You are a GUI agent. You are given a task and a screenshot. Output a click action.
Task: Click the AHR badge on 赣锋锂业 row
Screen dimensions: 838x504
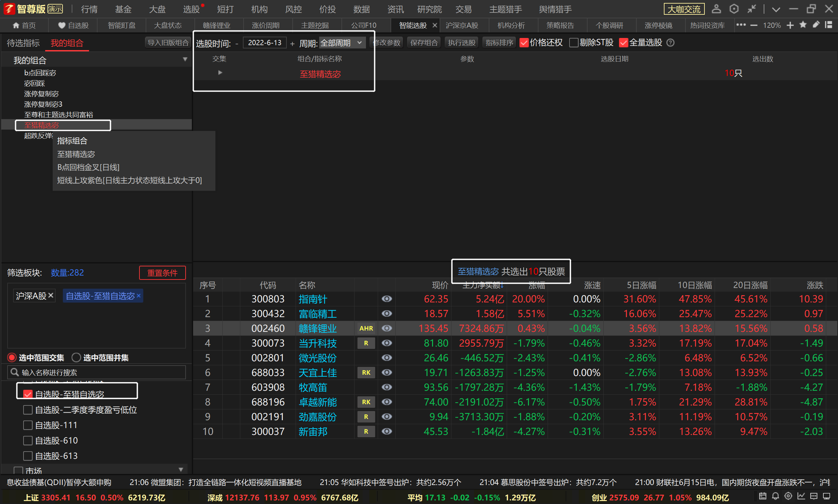point(366,328)
